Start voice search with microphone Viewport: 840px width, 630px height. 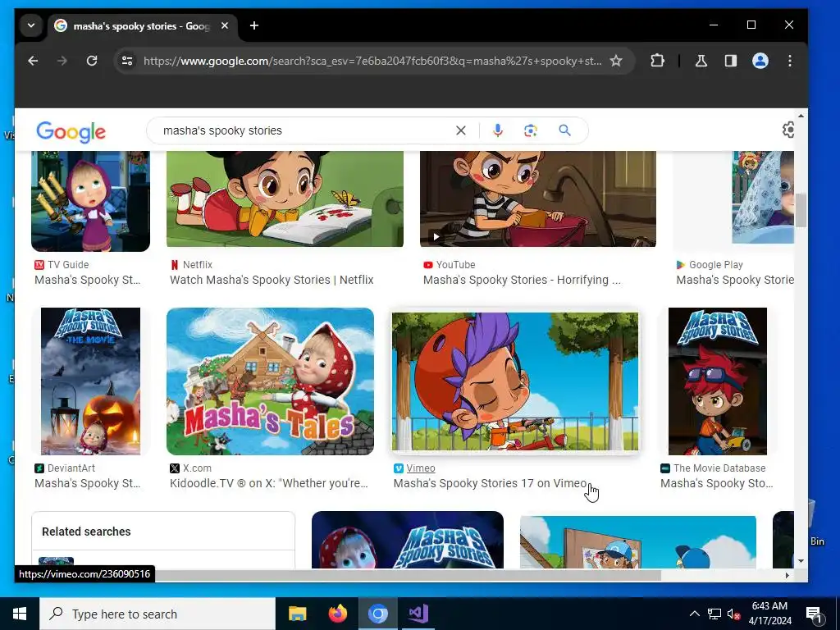498,130
